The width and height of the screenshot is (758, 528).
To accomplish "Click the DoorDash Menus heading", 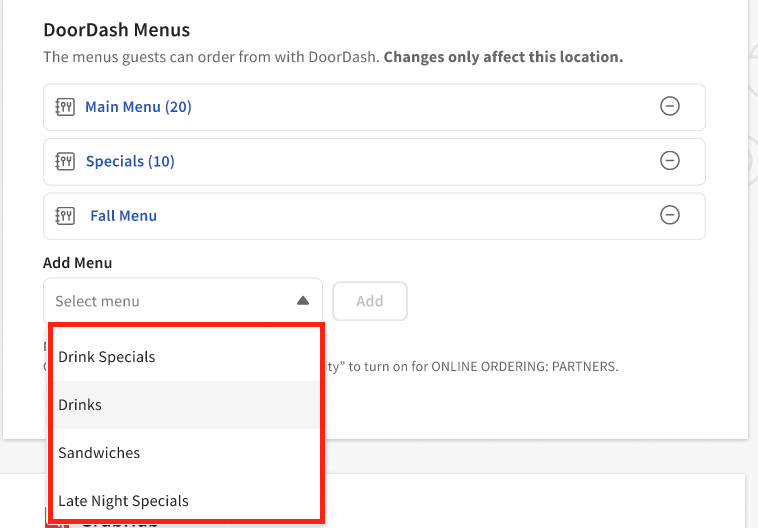I will (x=116, y=31).
